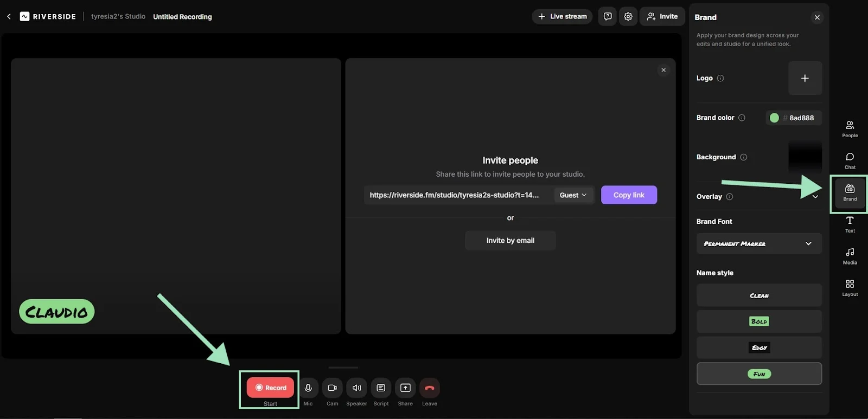Open the Chat sidebar tab
This screenshot has width=868, height=419.
coord(850,161)
